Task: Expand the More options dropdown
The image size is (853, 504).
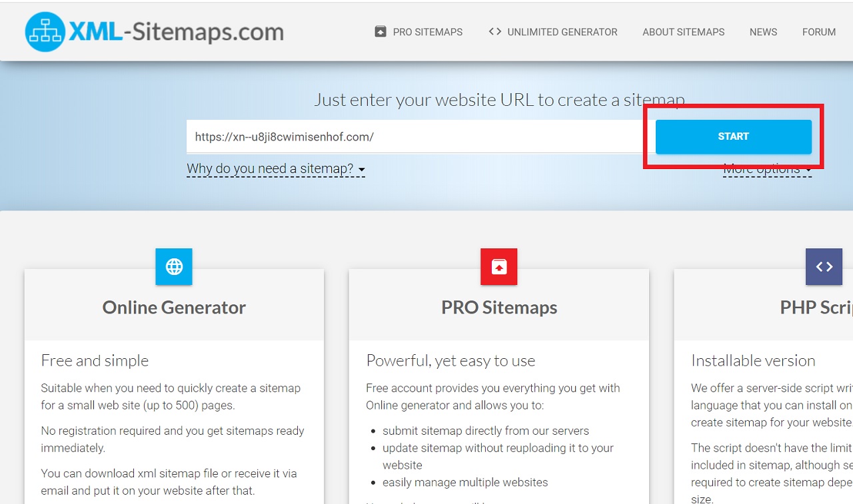Action: tap(766, 170)
